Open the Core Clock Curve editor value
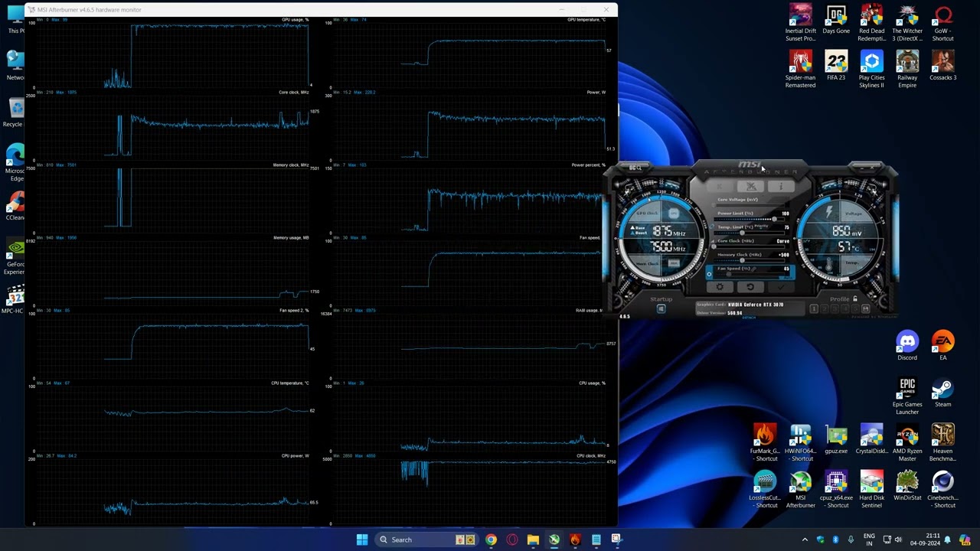 click(x=782, y=241)
